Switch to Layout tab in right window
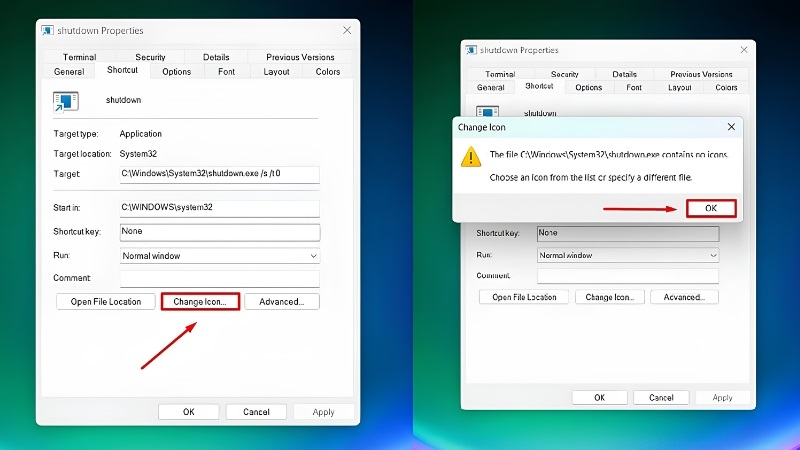Screen dimensions: 800x450 click(680, 87)
